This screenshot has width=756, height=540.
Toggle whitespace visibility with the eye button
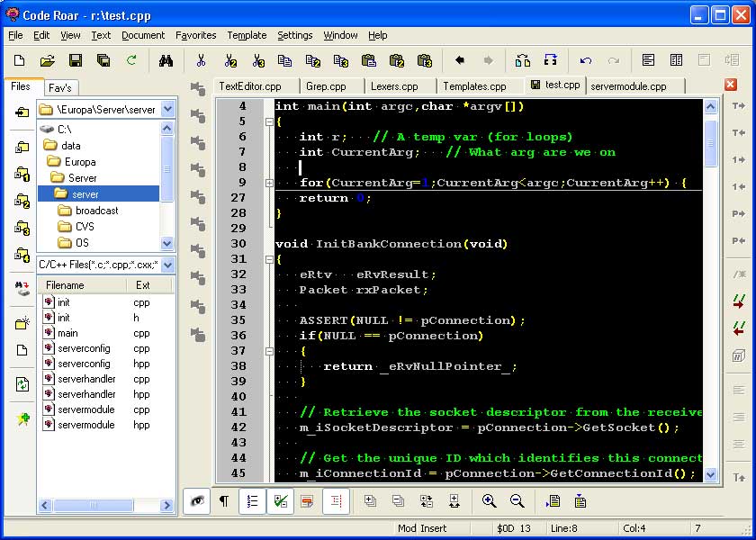point(197,501)
